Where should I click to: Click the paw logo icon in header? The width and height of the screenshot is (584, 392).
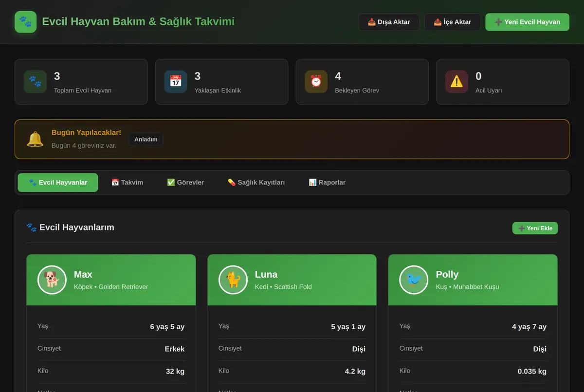[x=25, y=22]
